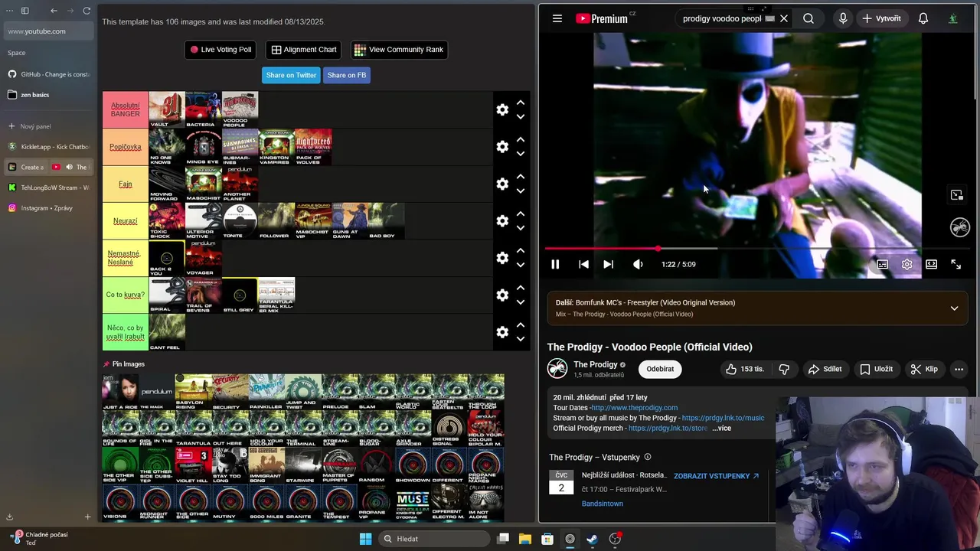Click ZOBRAZIT VSTUPENKY tickets link

716,476
